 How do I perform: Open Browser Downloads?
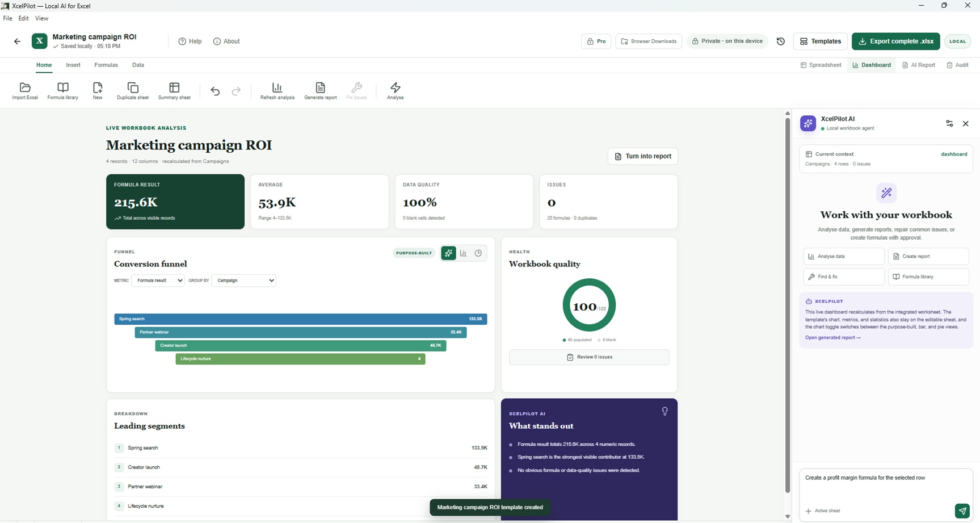(649, 41)
